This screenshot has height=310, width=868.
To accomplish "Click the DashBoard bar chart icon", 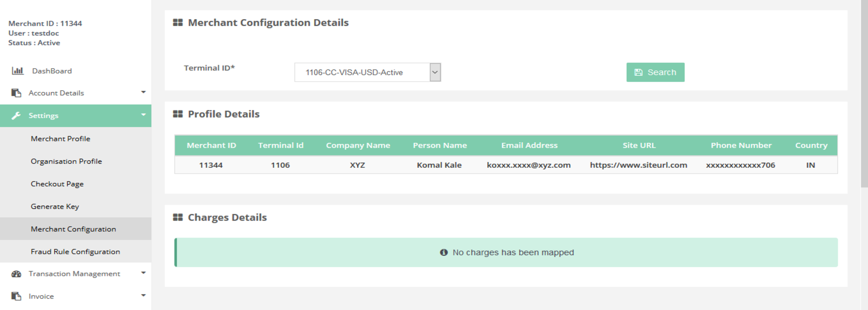I will click(17, 71).
